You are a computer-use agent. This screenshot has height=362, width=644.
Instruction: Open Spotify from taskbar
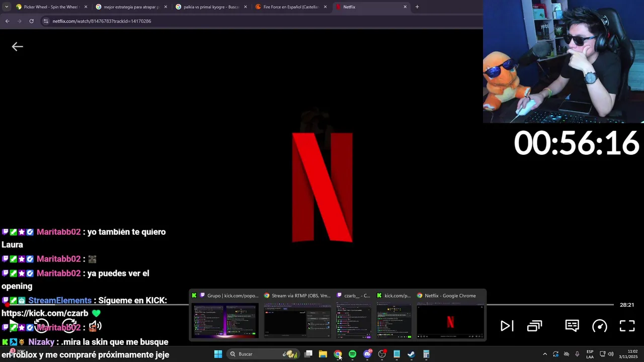pyautogui.click(x=352, y=354)
